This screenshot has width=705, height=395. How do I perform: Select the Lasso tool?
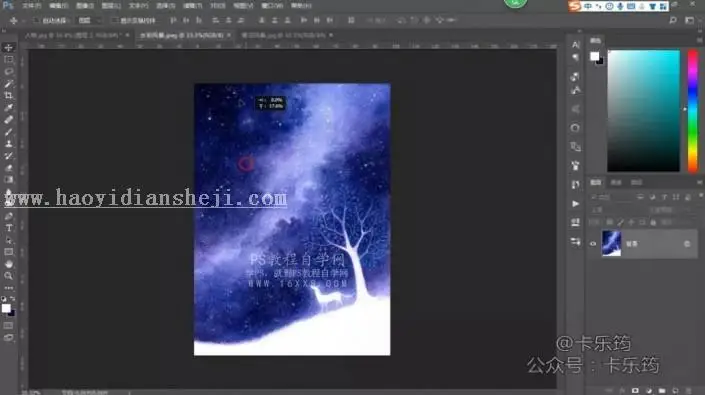pyautogui.click(x=9, y=71)
